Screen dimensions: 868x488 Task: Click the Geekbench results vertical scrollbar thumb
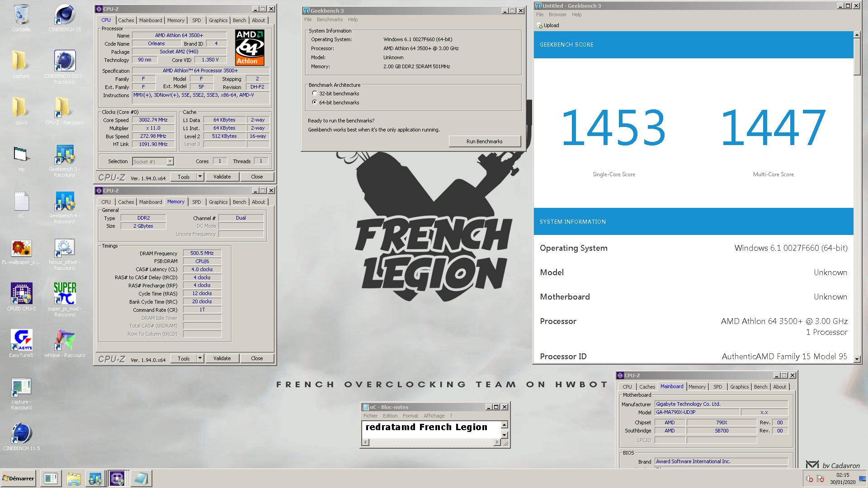click(x=857, y=57)
